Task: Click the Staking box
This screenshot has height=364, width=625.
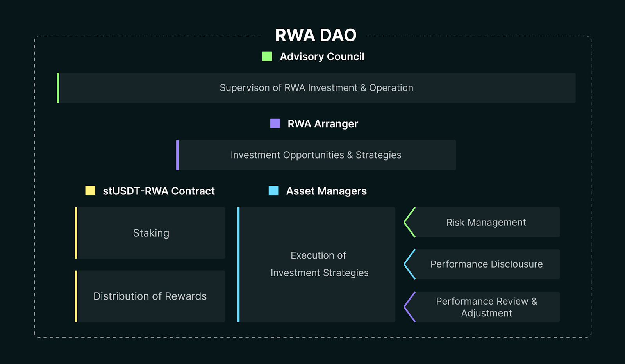Action: click(150, 233)
